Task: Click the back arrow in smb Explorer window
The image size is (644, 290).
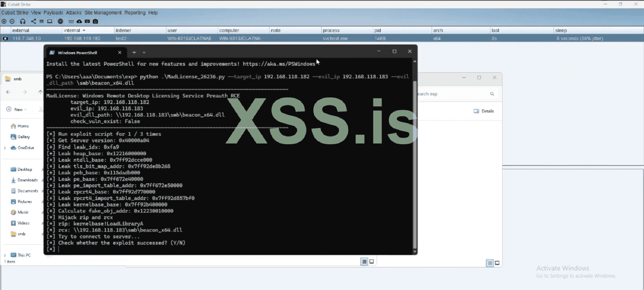Action: 8,92
